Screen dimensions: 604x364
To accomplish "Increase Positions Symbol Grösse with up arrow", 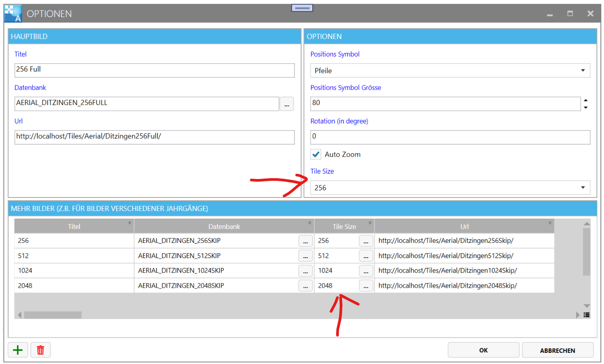I will tap(586, 100).
